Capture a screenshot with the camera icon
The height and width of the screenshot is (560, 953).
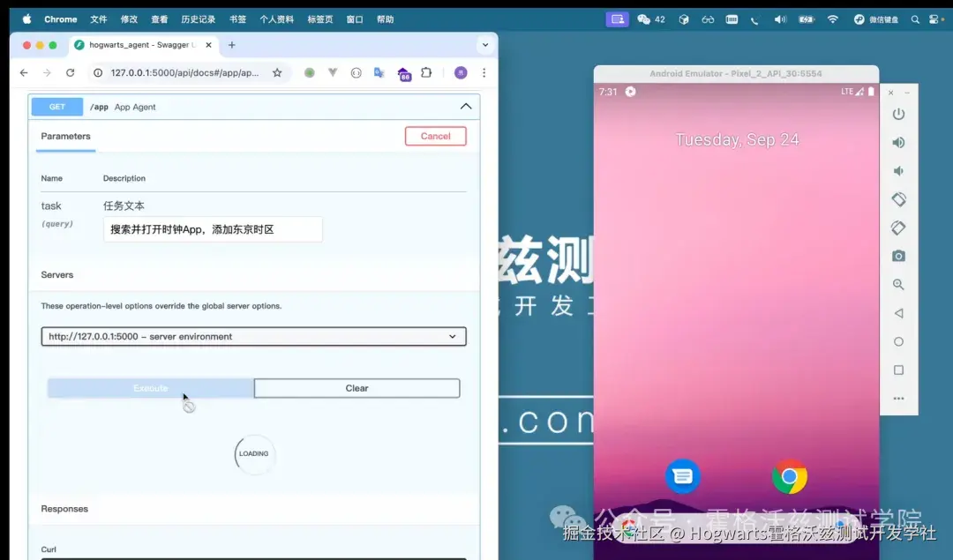coord(898,256)
